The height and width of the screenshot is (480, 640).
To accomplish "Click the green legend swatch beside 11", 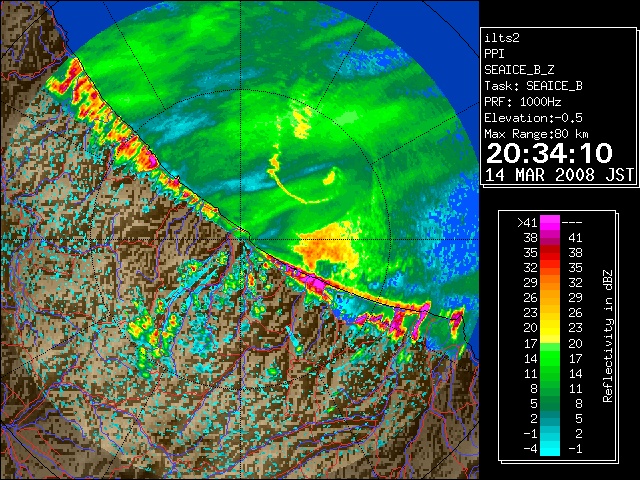I will coord(550,373).
